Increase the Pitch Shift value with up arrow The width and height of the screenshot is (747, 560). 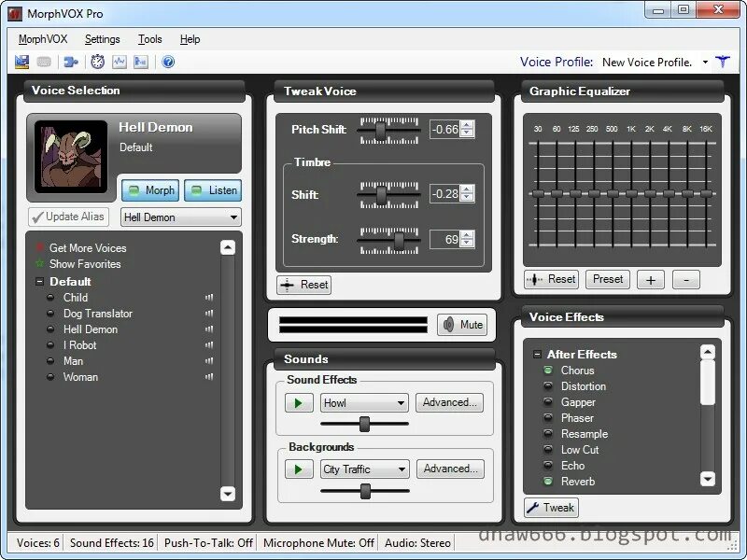(468, 125)
